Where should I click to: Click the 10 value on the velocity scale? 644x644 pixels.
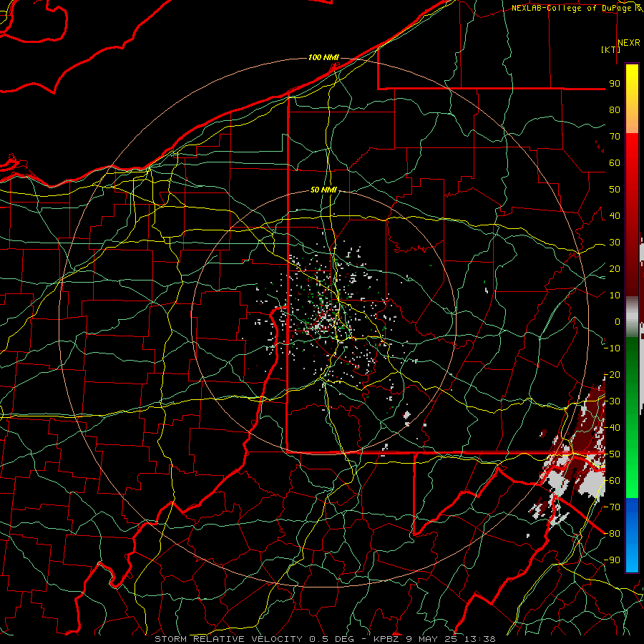615,296
